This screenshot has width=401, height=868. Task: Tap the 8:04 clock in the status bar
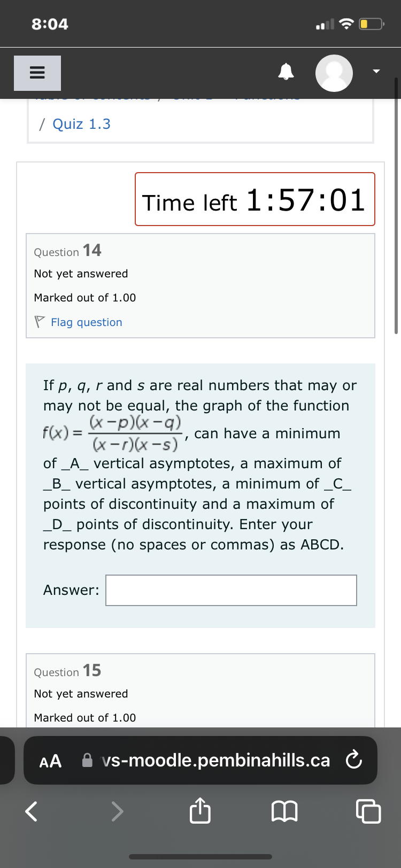pyautogui.click(x=50, y=24)
